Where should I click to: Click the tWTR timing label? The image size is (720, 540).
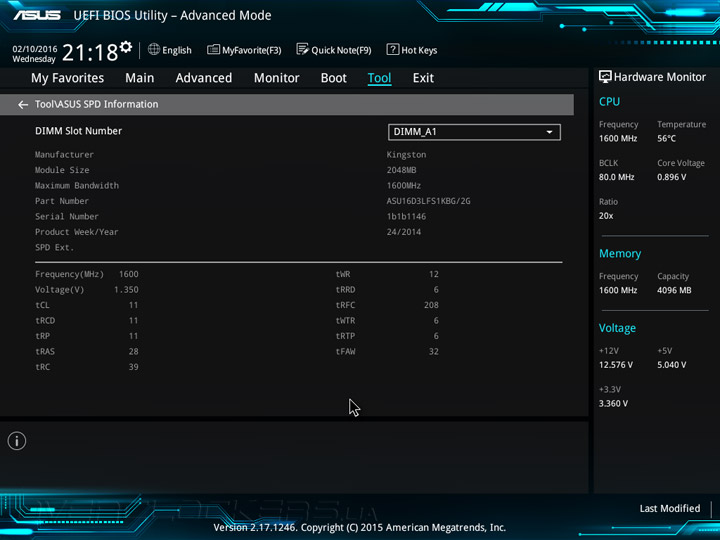(345, 321)
